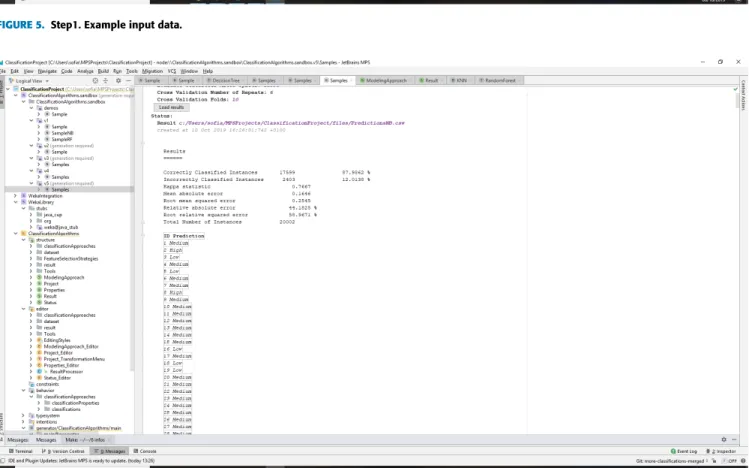Click ModelingApproach concept icon under structure
Image resolution: width=749 pixels, height=468 pixels.
tap(39, 277)
